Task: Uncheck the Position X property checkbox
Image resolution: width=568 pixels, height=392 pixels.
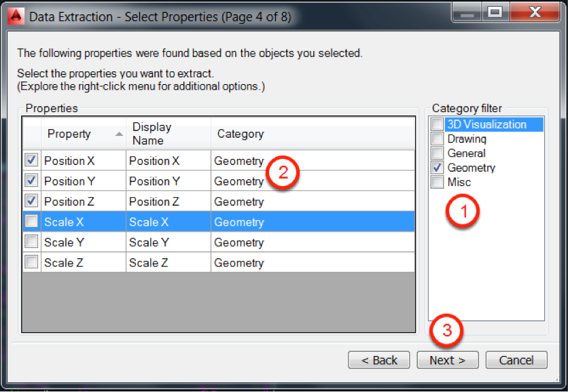Action: tap(31, 161)
